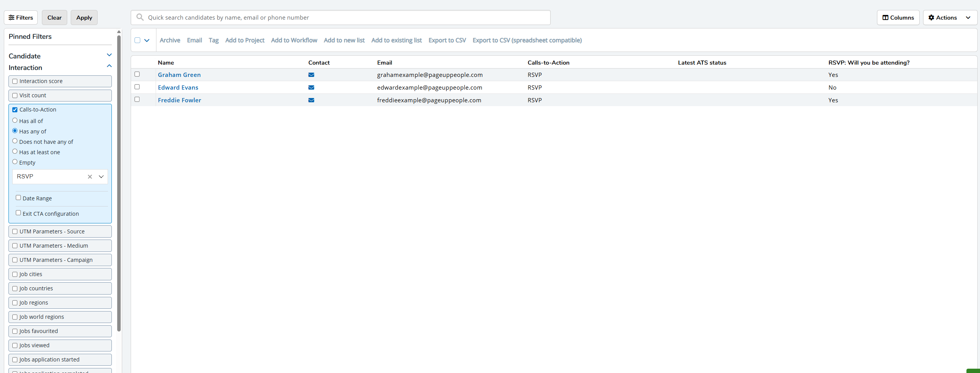The height and width of the screenshot is (373, 980).
Task: Collapse the Interaction filter section
Action: 109,66
